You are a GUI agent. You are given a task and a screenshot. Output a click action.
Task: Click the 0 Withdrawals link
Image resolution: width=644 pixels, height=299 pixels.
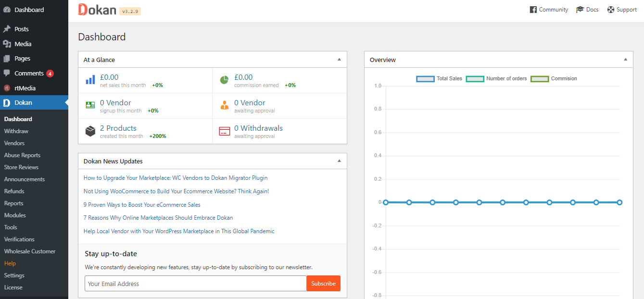258,128
